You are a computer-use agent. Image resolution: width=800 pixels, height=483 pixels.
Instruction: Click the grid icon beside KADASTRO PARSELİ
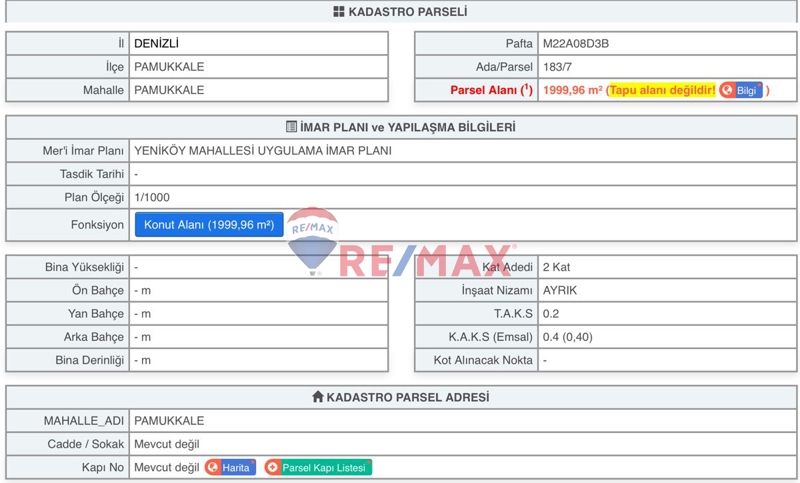click(x=338, y=12)
